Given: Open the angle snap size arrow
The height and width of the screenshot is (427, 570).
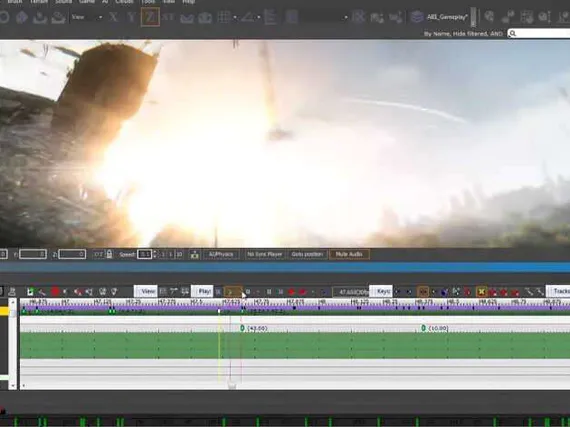Looking at the screenshot, I should coord(259,17).
